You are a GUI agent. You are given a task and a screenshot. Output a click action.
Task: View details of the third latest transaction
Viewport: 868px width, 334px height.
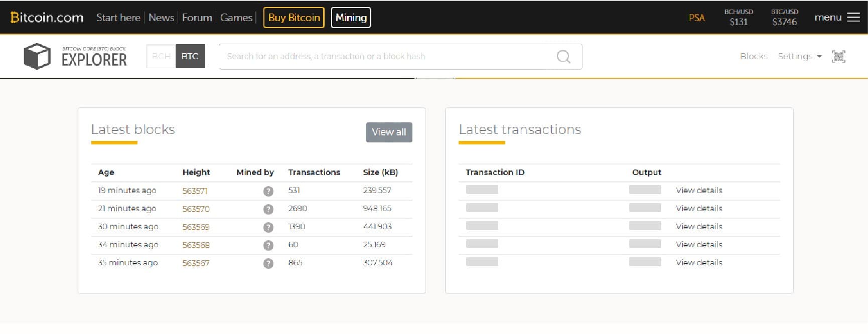coord(699,227)
